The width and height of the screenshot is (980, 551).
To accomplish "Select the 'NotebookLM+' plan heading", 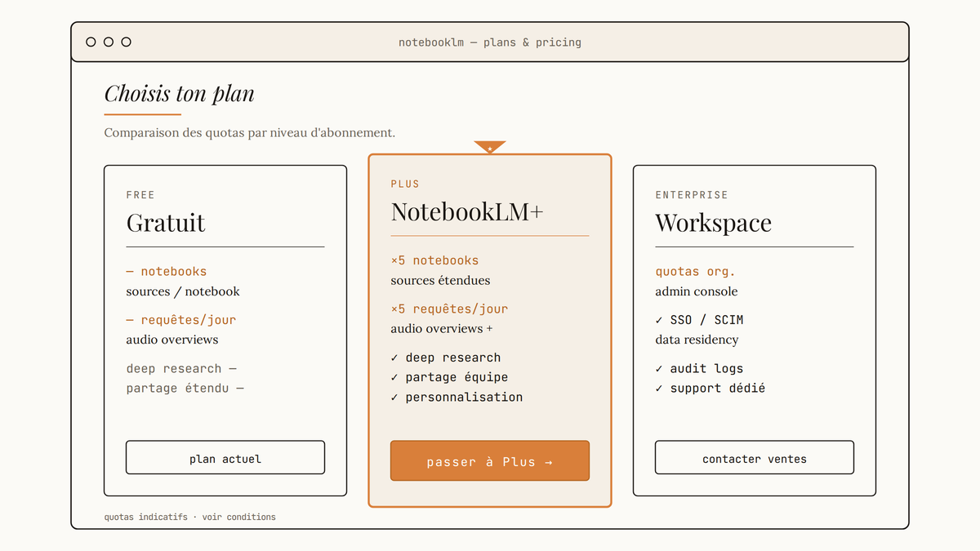I will tap(467, 212).
